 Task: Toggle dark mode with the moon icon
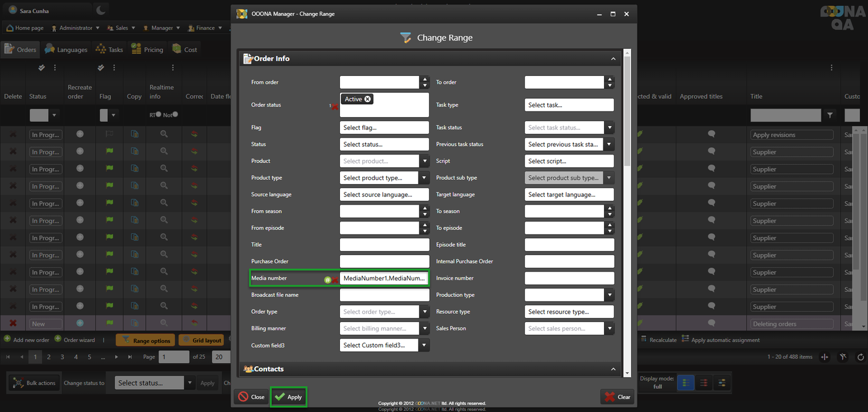[x=101, y=10]
